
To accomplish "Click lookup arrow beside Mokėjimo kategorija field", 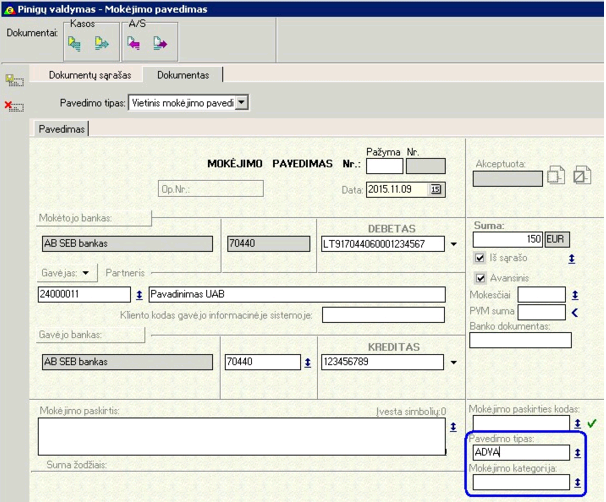I will [577, 483].
